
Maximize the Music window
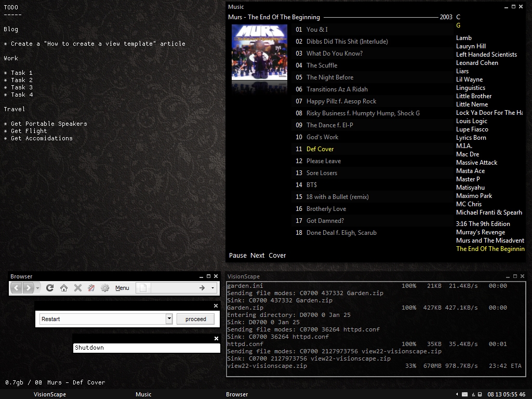click(x=513, y=7)
